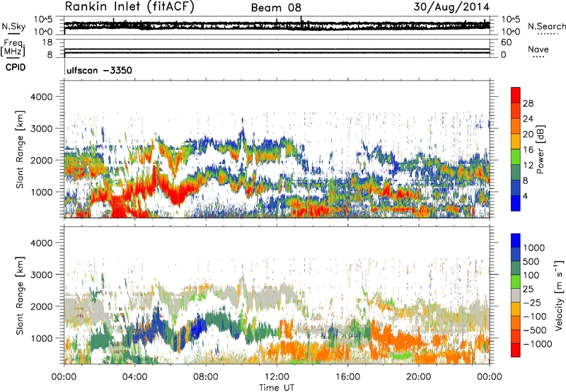Click the 'N.Search' legend label
566x392 pixels.
point(546,26)
